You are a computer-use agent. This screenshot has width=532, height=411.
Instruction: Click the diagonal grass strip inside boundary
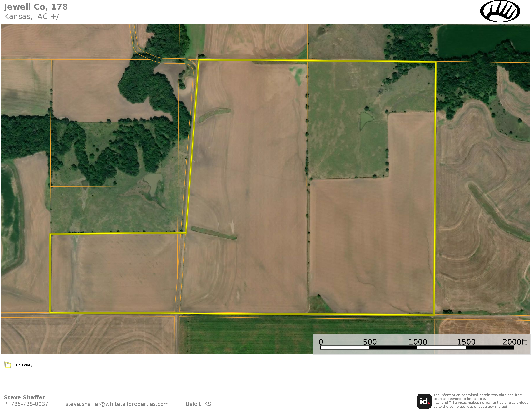[214, 233]
